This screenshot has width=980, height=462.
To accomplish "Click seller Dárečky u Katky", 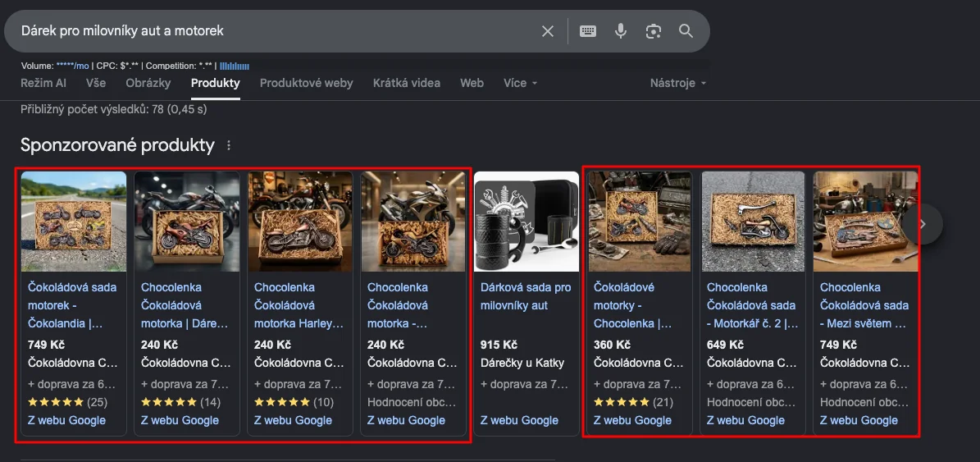I will click(522, 363).
